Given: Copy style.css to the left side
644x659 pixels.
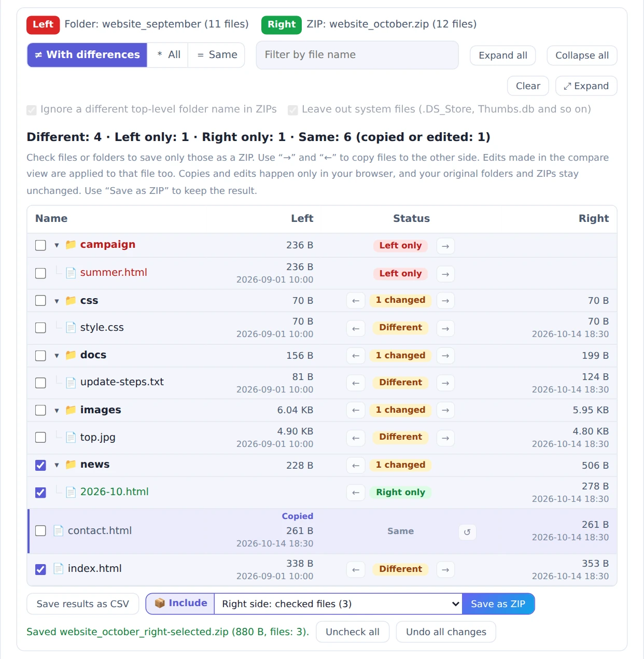Looking at the screenshot, I should [x=356, y=328].
